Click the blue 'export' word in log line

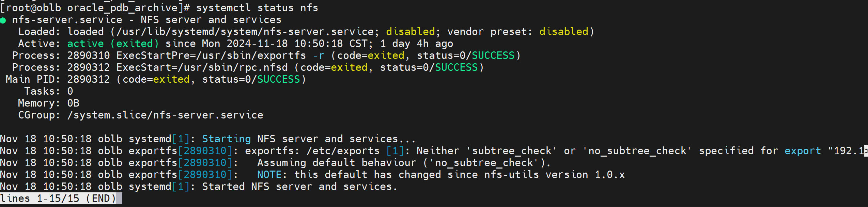pyautogui.click(x=803, y=151)
